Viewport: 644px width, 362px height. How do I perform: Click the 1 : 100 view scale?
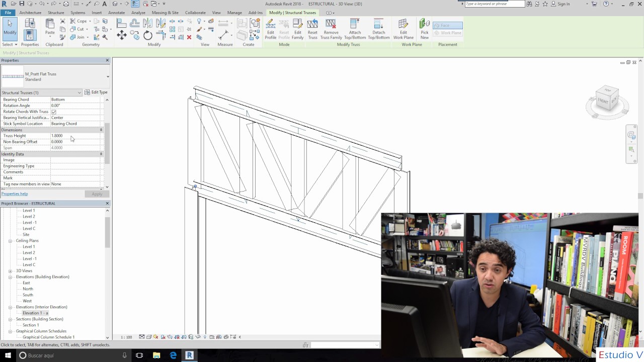(126, 337)
